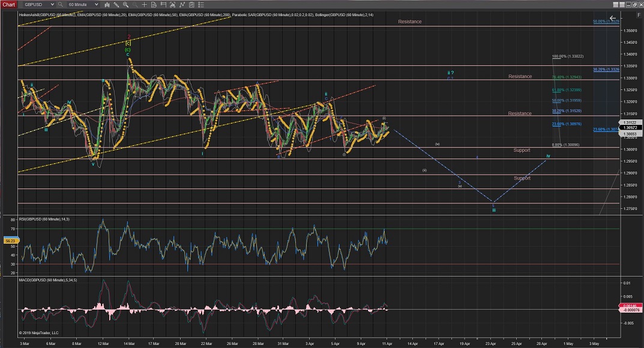This screenshot has height=348, width=644.
Task: Click the second window link color square
Action: 622,5
